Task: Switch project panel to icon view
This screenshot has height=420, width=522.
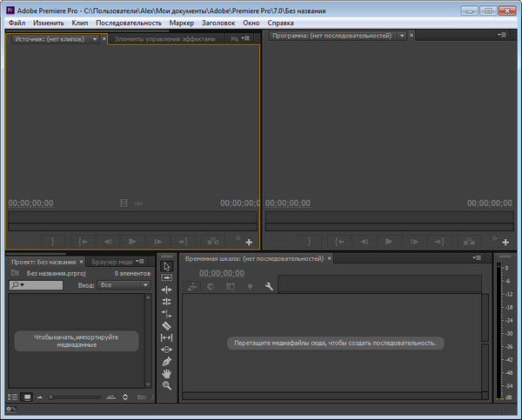Action: [x=27, y=397]
